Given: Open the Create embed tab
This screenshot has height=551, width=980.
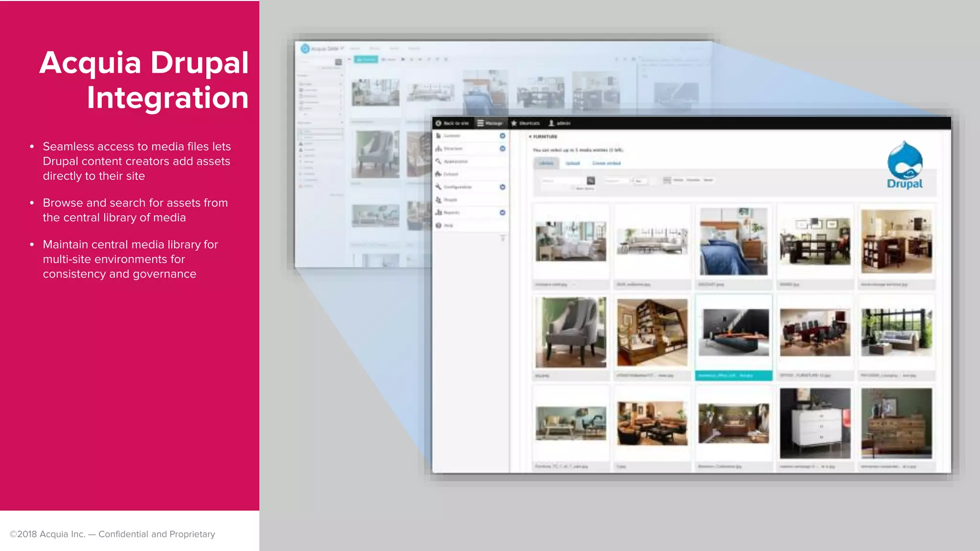Looking at the screenshot, I should tap(606, 163).
